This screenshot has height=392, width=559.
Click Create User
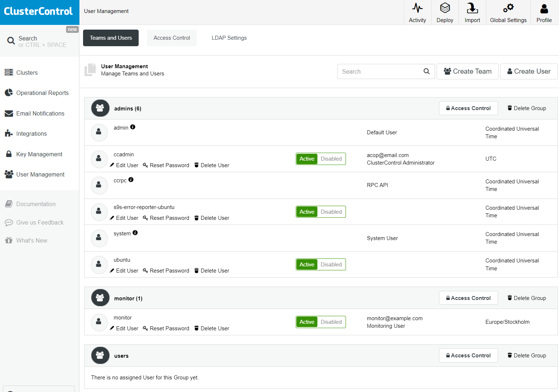529,71
